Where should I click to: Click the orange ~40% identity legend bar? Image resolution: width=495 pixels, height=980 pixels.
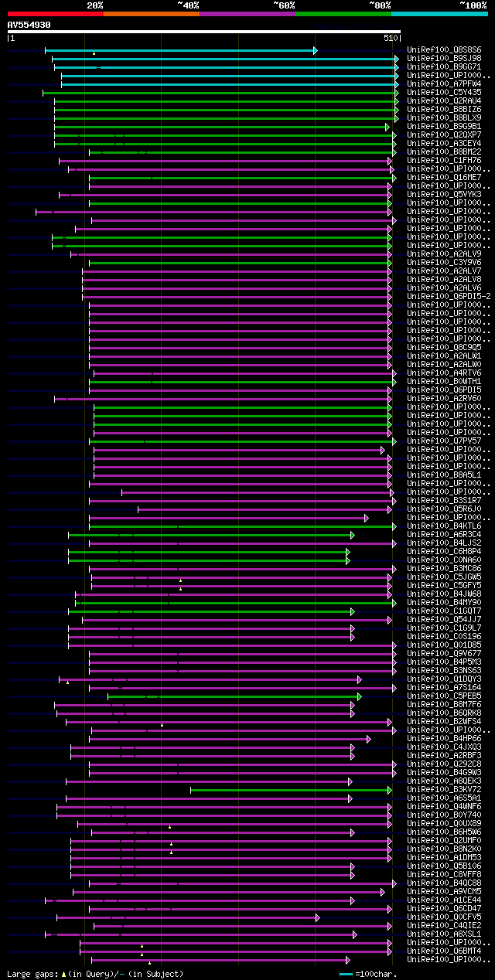tap(152, 14)
